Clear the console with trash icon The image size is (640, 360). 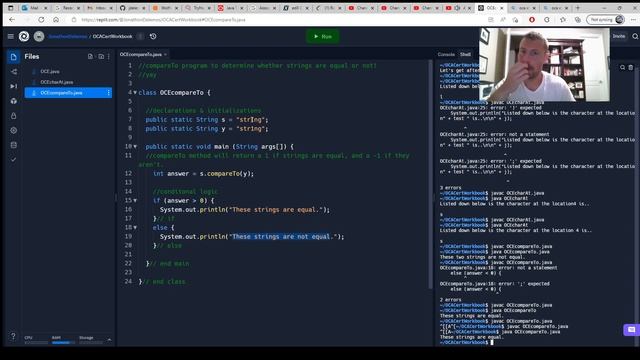click(x=631, y=68)
